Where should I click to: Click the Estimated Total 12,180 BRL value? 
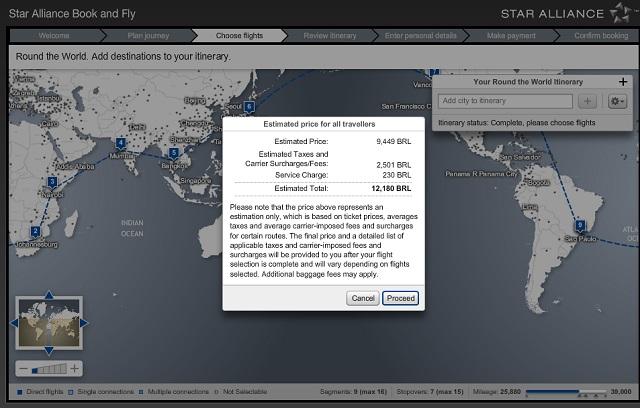click(391, 188)
